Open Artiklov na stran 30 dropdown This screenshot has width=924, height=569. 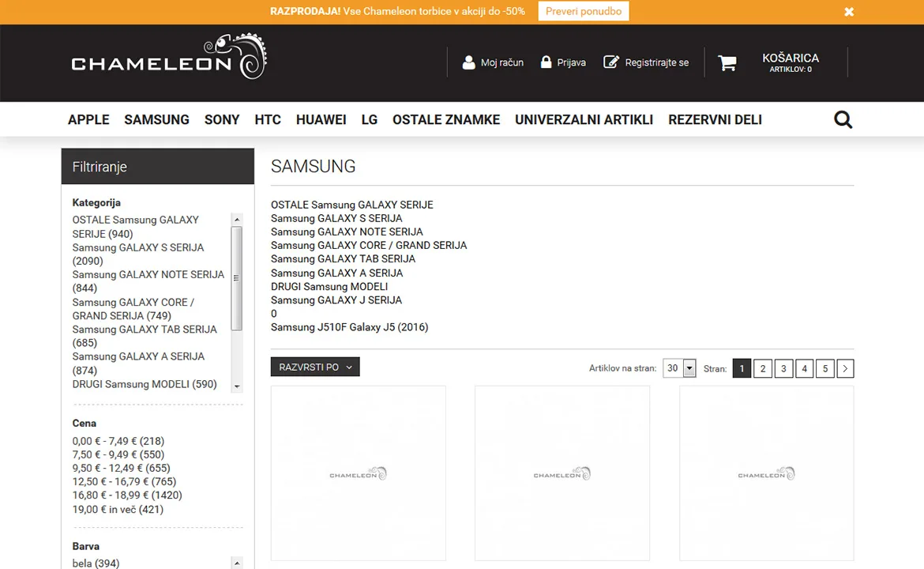pyautogui.click(x=679, y=368)
